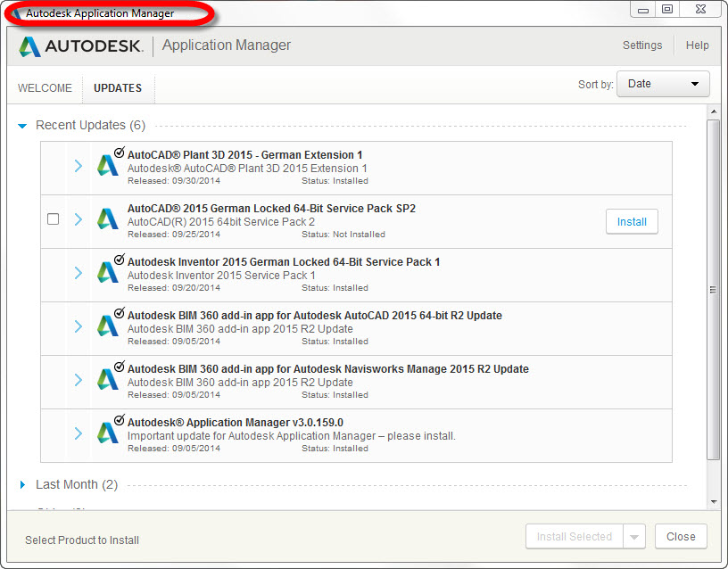
Task: Click title 'Autodesk Inventor 2015 German Locked 64-Bit Service Pack 1'
Action: 284,262
